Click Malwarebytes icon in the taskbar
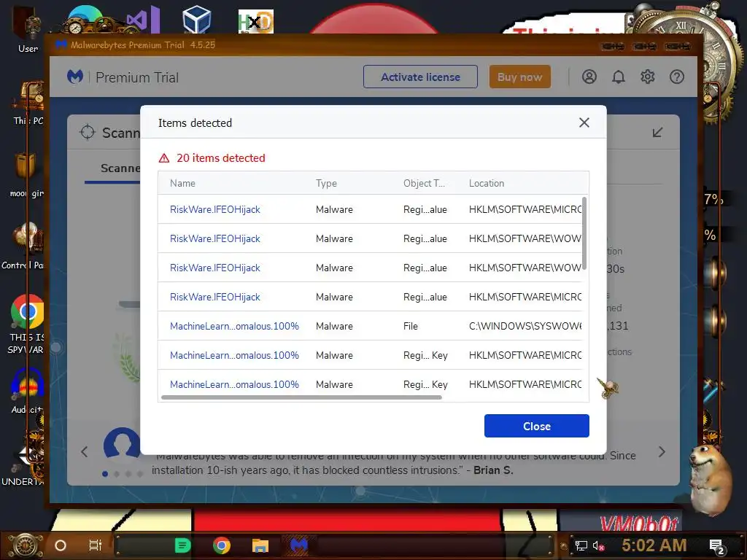Screen dimensions: 747x560 pyautogui.click(x=298, y=545)
